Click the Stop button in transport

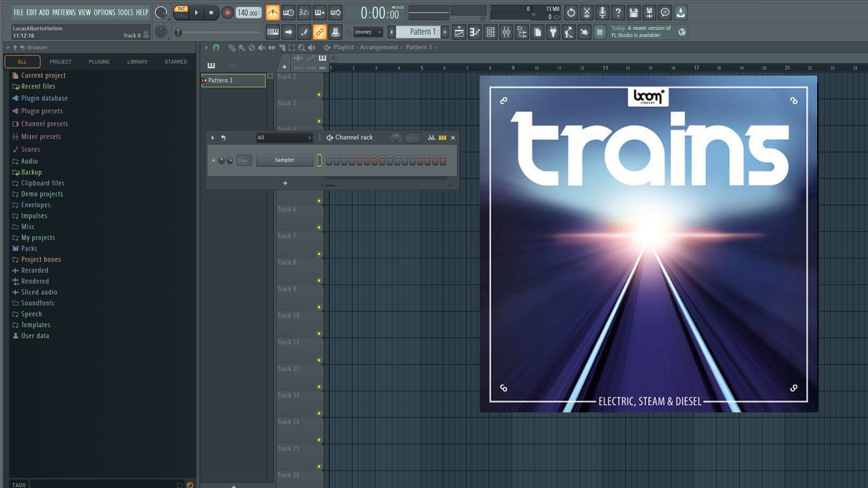pyautogui.click(x=211, y=13)
